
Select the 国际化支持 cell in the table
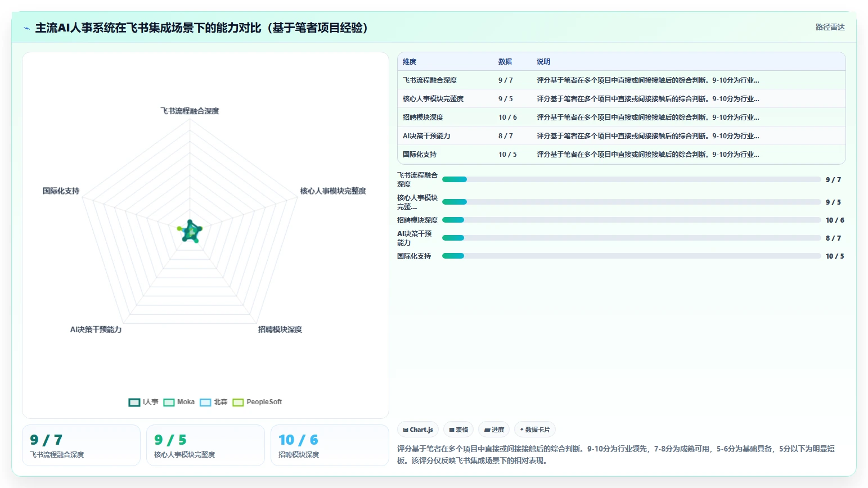420,155
